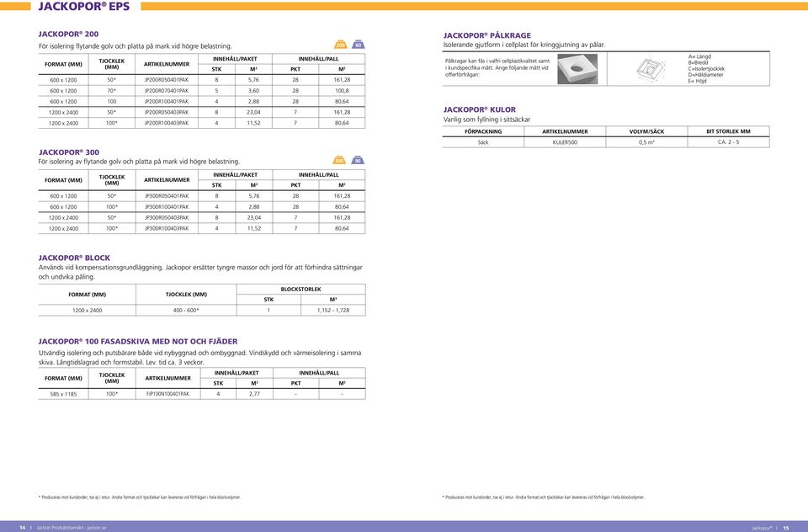Image resolution: width=808 pixels, height=532 pixels.
Task: Click the footer text 'Jackon Produktöversikt - jackon.se'
Action: [x=71, y=527]
